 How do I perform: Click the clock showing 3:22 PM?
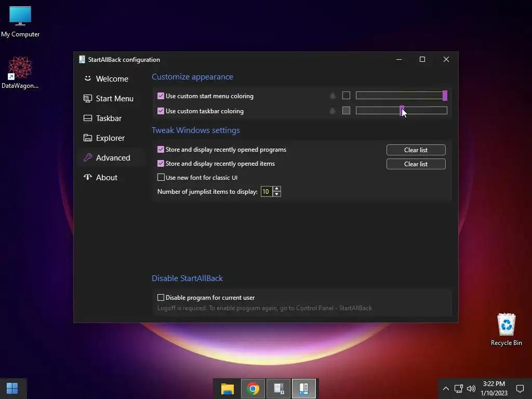point(494,389)
